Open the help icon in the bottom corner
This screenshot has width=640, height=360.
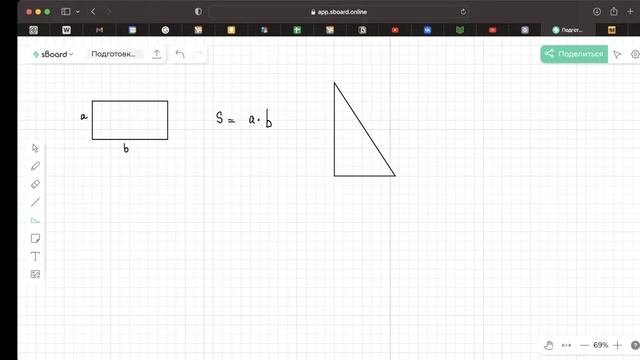[x=635, y=345]
